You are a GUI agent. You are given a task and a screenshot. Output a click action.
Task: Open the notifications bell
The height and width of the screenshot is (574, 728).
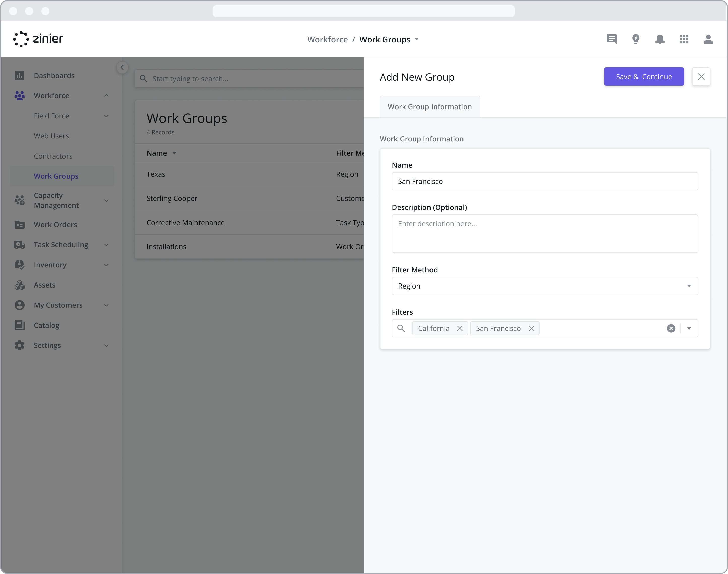[x=660, y=39]
